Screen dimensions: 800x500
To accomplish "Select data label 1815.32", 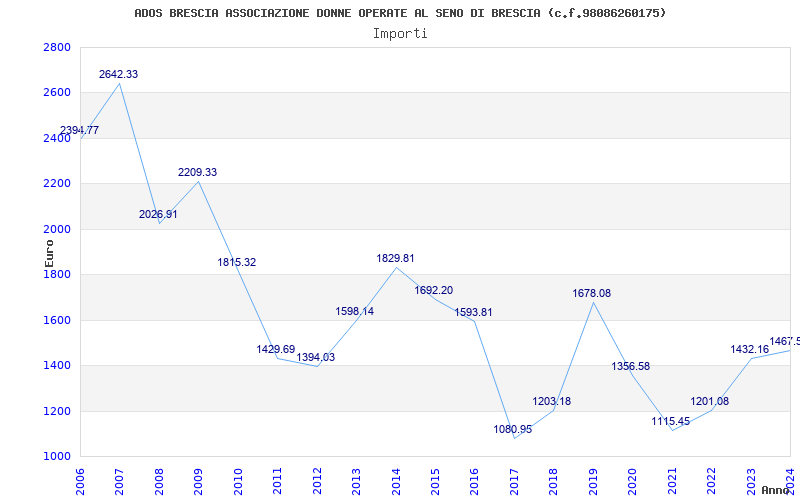I will pos(237,262).
